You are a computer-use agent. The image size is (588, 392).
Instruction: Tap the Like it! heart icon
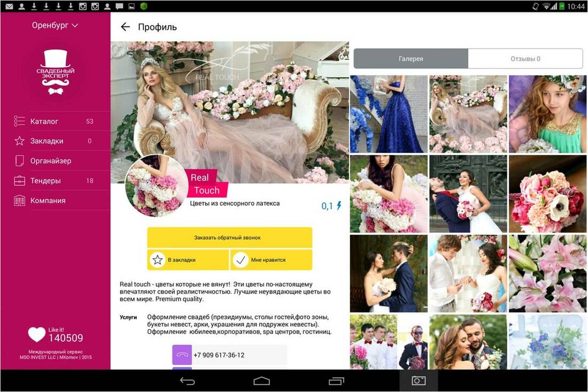(37, 334)
